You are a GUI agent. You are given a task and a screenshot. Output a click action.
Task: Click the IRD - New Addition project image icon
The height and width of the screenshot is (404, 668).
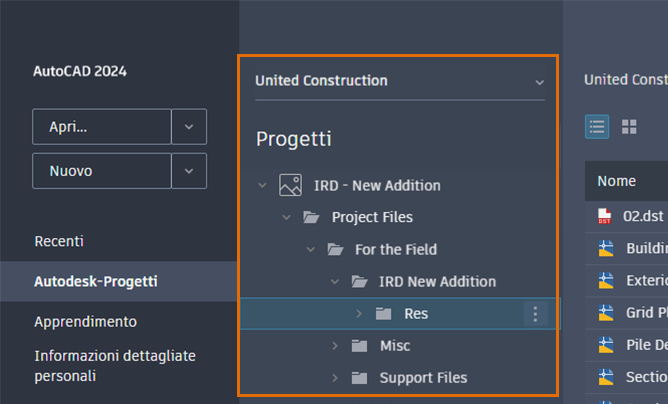point(290,185)
